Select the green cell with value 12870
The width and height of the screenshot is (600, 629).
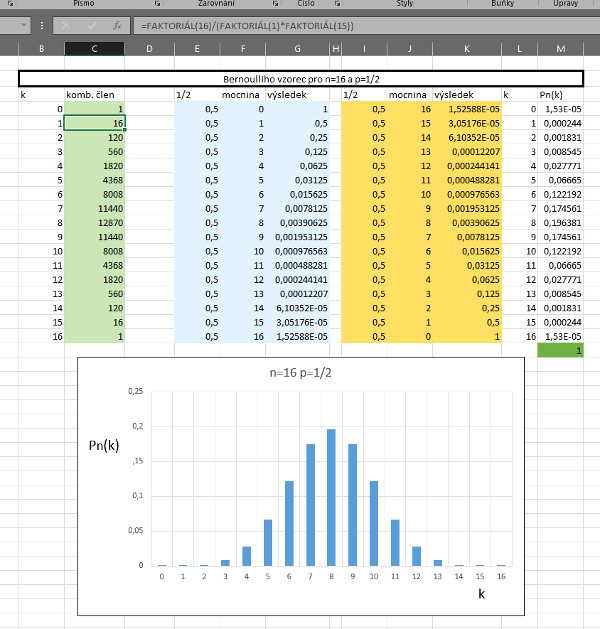point(94,223)
